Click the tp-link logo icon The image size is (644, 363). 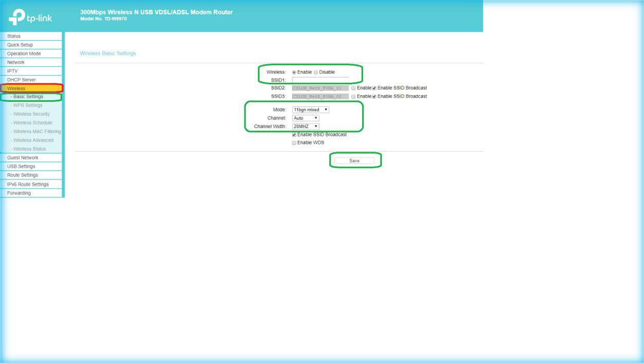tap(16, 17)
